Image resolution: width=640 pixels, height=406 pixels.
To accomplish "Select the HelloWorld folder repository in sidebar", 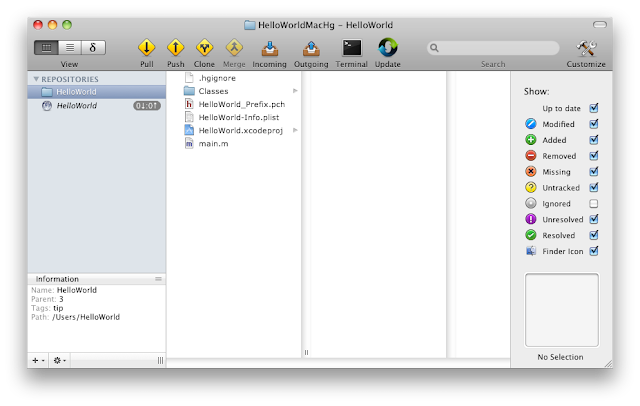I will [97, 92].
